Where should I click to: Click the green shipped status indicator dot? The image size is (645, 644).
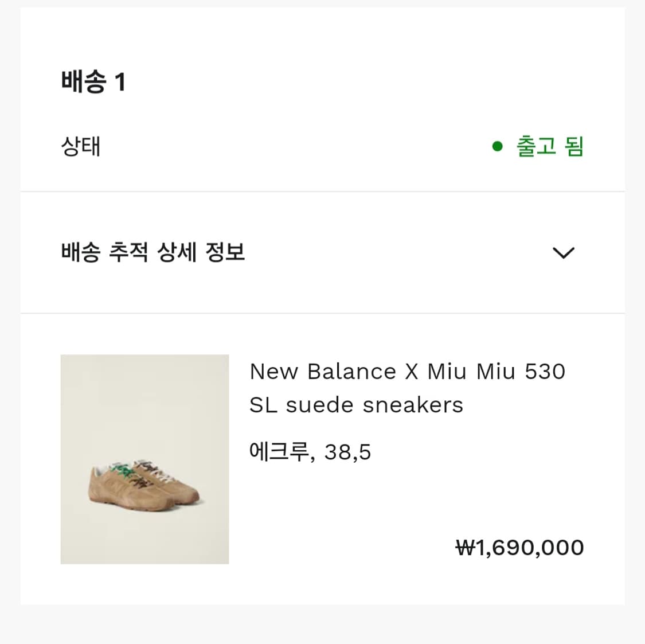[497, 147]
